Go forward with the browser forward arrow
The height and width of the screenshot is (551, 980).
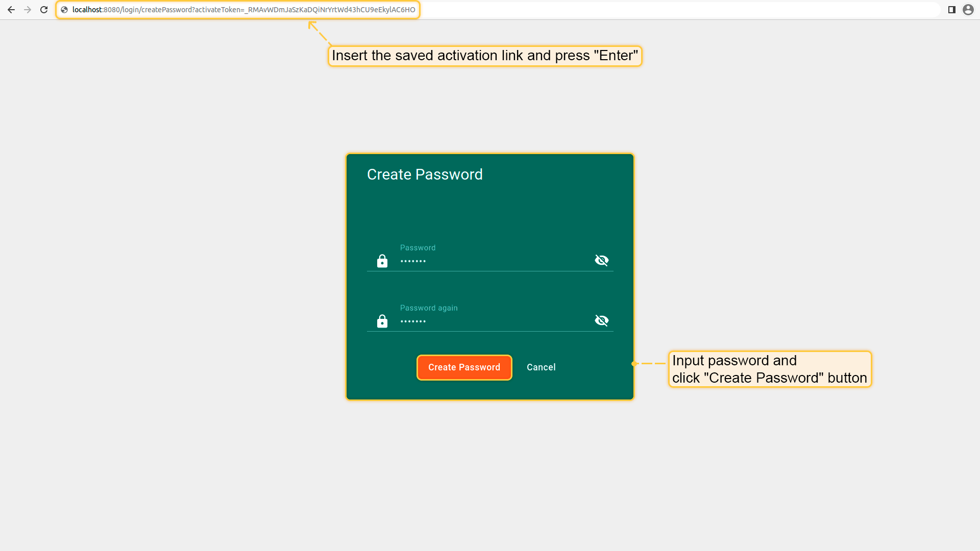28,10
